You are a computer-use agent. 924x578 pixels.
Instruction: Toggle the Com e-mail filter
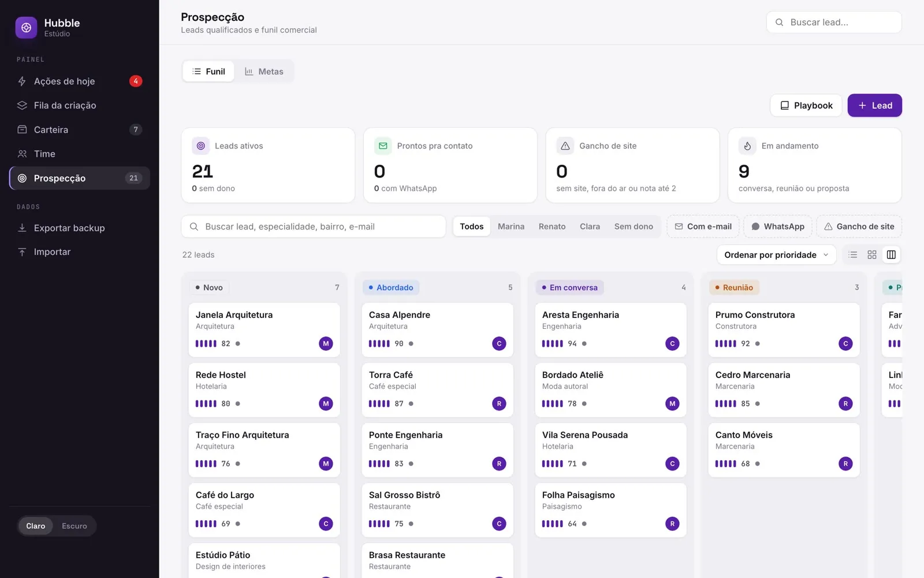coord(703,227)
